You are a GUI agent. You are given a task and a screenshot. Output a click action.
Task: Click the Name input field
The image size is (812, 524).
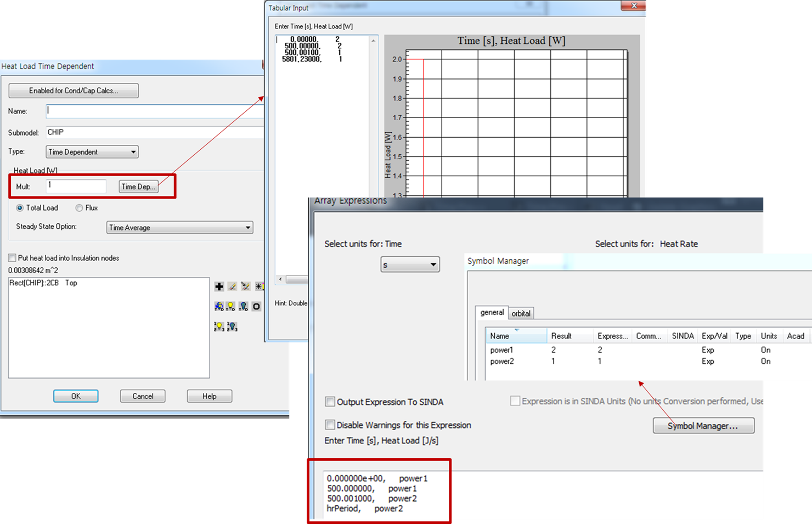point(155,111)
